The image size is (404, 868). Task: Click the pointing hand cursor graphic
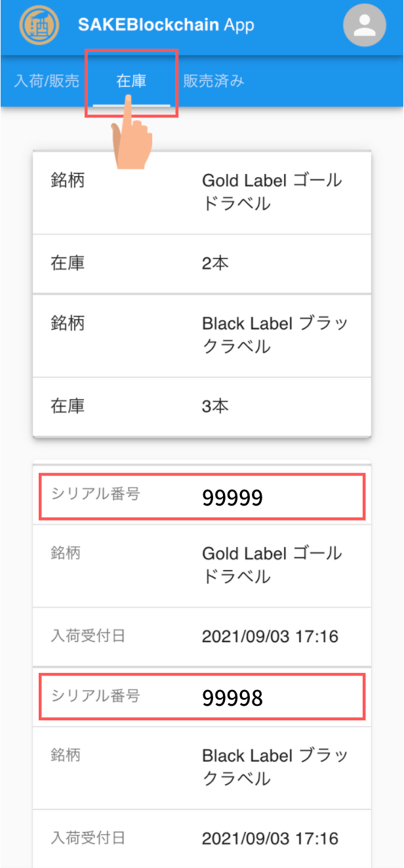click(131, 135)
